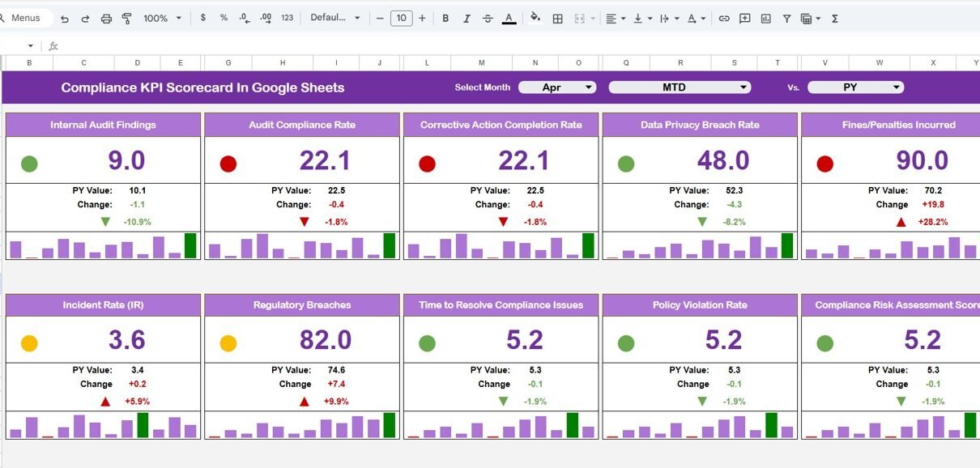Image resolution: width=980 pixels, height=468 pixels.
Task: Click the Create a filter icon
Action: point(786,19)
